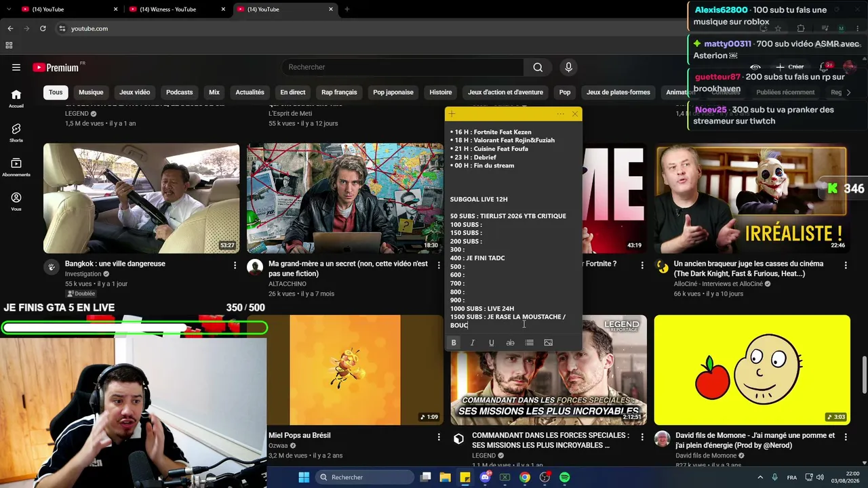Show hidden system tray icons

coord(760,477)
